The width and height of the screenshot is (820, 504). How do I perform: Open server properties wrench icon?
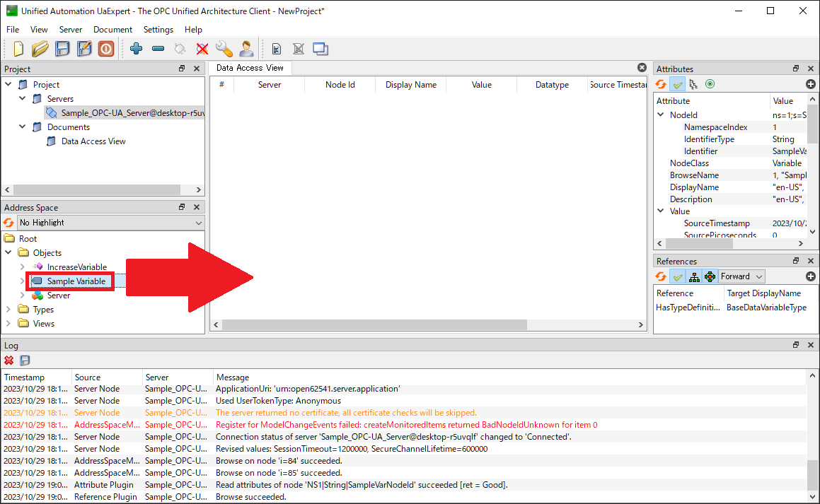[224, 49]
